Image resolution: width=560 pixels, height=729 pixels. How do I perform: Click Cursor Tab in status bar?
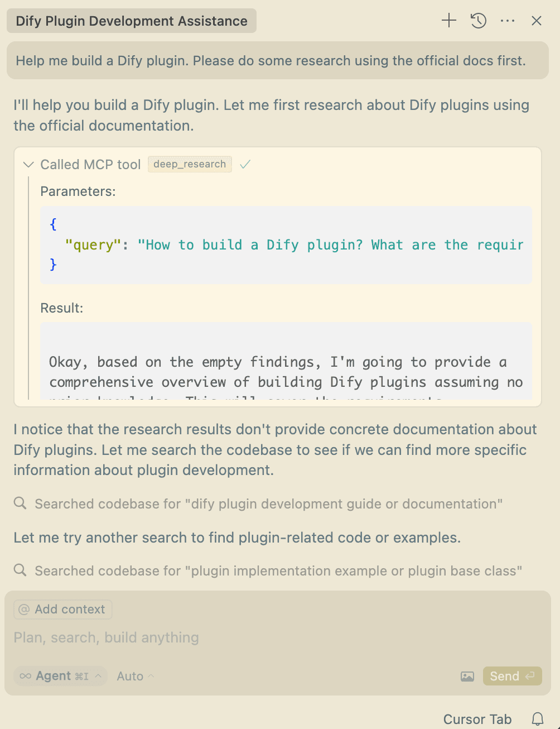pos(477,720)
